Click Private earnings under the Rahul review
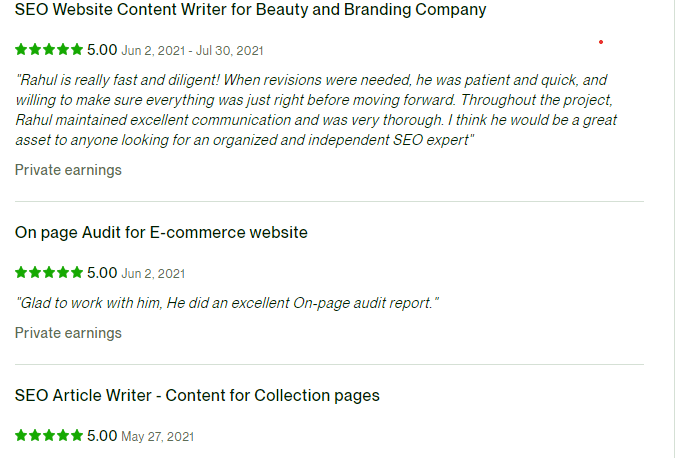Screen dimensions: 688x458 [x=68, y=170]
